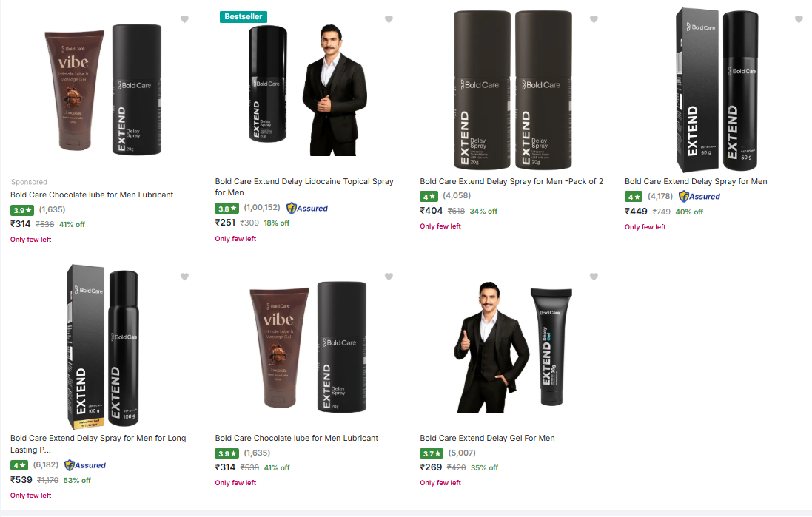
Task: Favorite the 50 g Extend Delay Spray
Action: [x=799, y=19]
